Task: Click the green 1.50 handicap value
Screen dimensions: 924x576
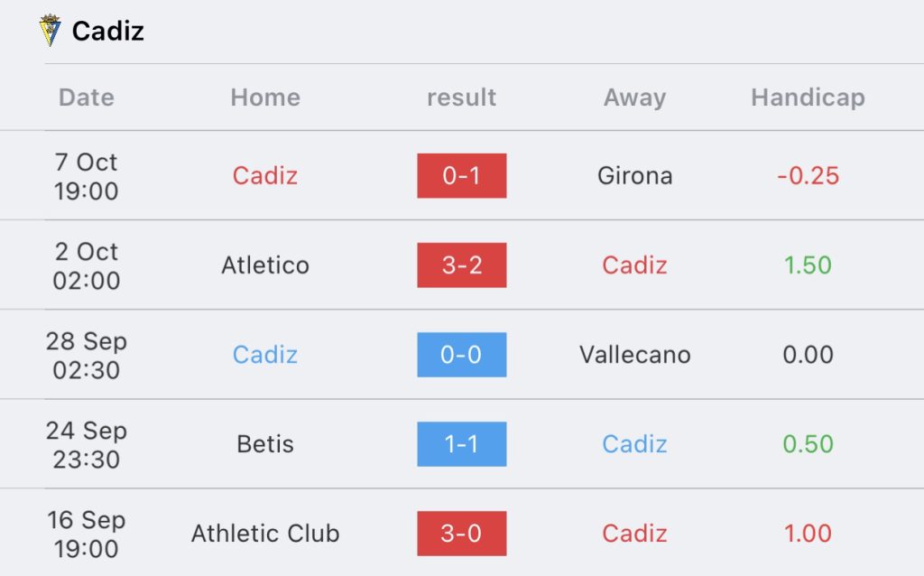Action: (808, 265)
